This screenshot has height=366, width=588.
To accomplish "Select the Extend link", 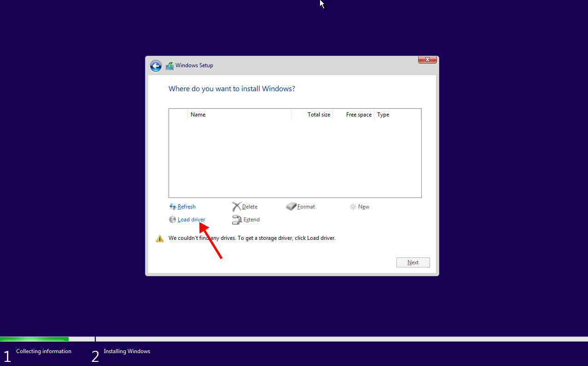I will (251, 220).
